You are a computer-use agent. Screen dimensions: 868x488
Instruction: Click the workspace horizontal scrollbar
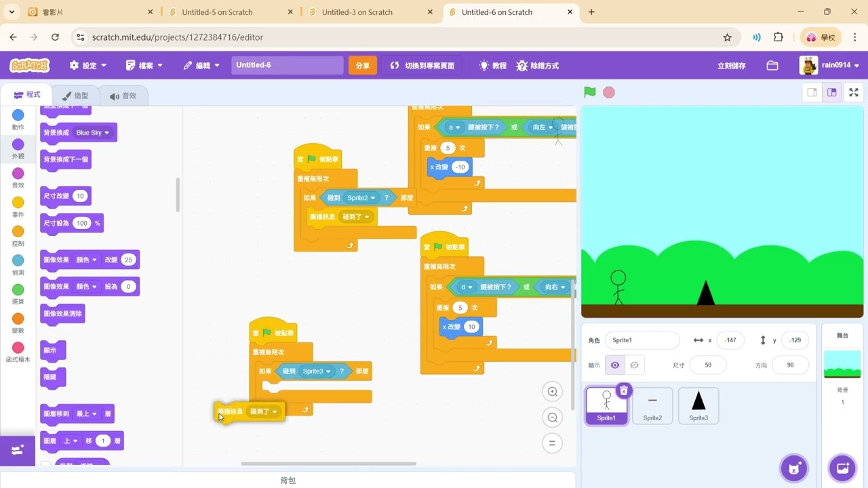click(x=329, y=464)
